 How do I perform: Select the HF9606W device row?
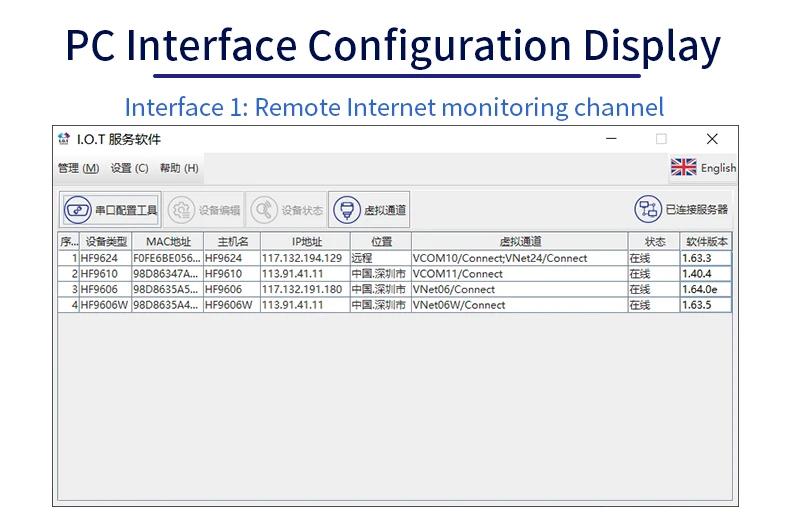(x=105, y=305)
